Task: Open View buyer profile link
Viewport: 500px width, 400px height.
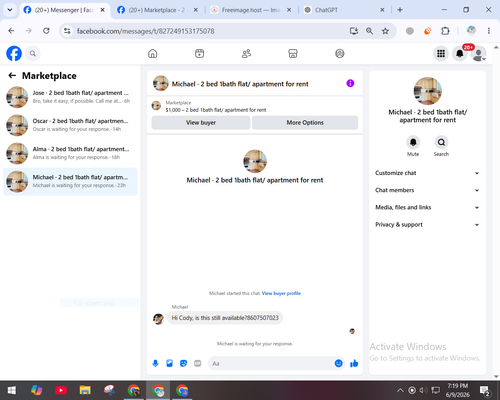Action: click(x=281, y=293)
